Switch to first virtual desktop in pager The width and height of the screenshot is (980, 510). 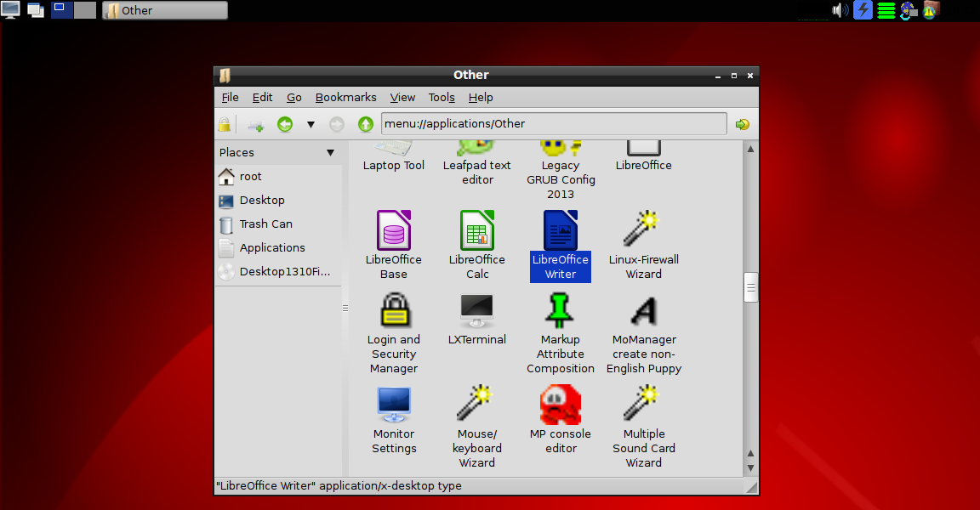point(62,9)
